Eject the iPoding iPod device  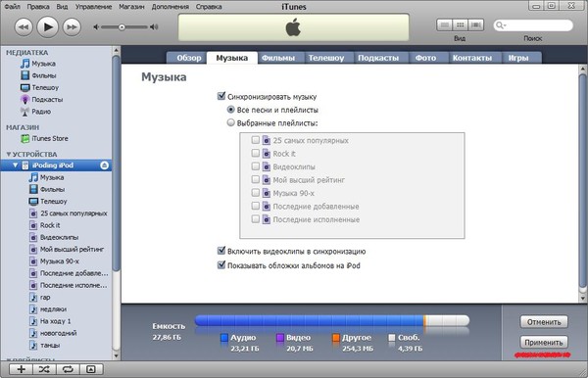coord(105,165)
